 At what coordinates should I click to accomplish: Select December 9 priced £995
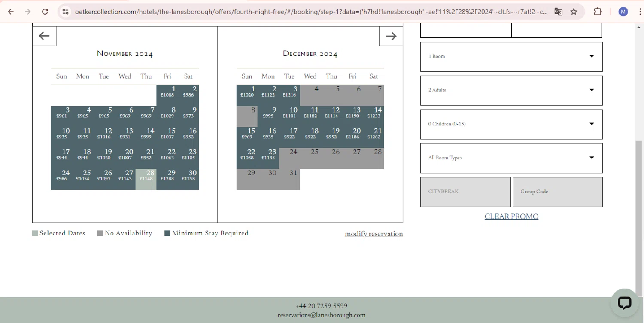coord(268,116)
